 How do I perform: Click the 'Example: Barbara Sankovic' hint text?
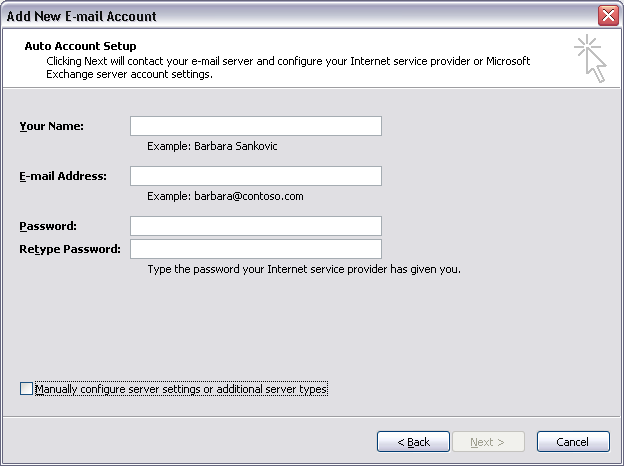click(x=212, y=146)
